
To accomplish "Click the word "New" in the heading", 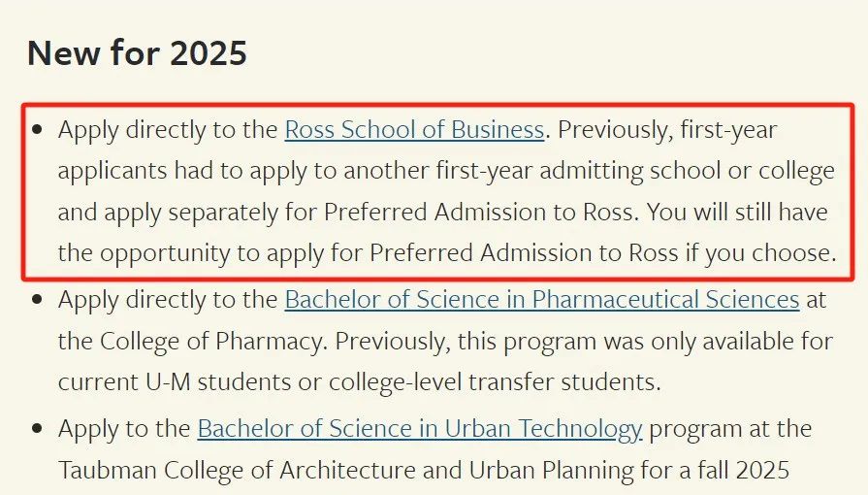I will [64, 52].
